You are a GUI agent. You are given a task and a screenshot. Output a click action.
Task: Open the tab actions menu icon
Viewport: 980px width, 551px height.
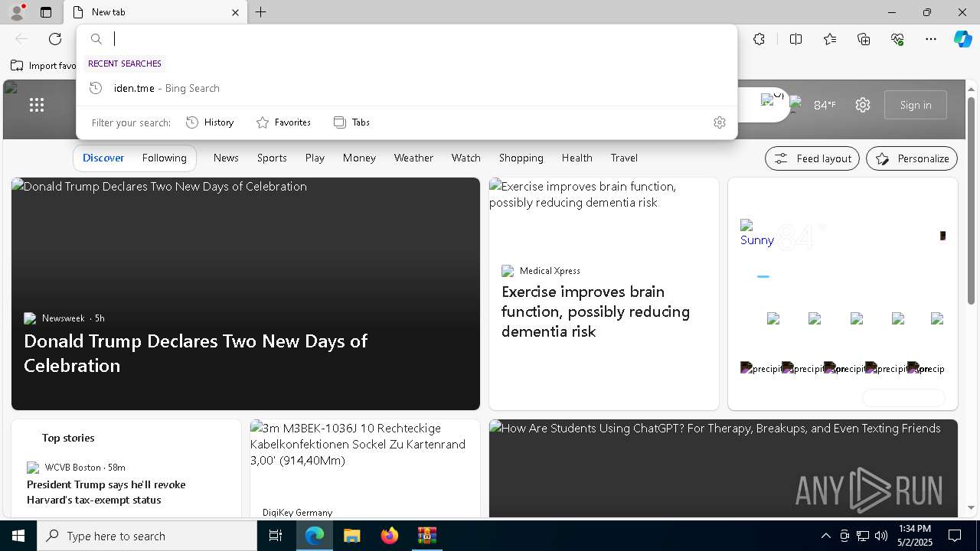point(46,12)
